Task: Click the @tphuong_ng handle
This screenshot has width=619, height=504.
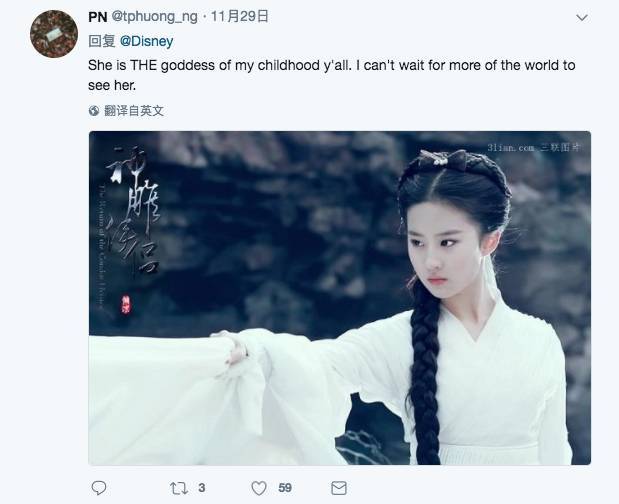Action: tap(155, 17)
